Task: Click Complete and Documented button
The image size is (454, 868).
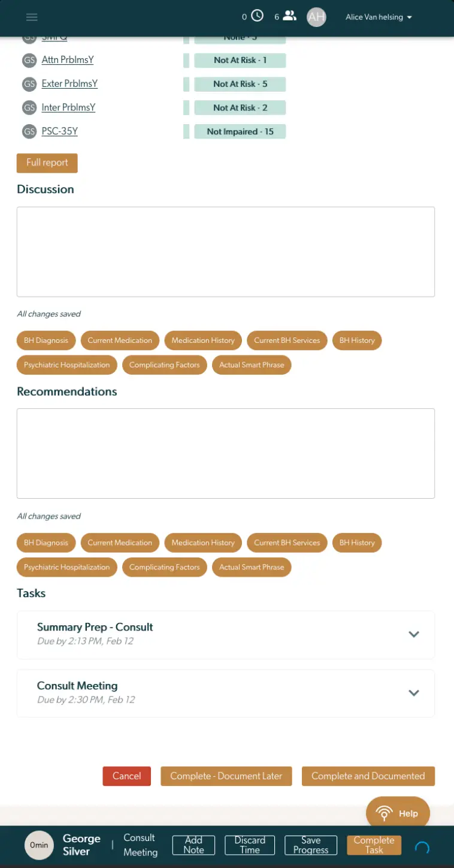Action: click(x=368, y=776)
